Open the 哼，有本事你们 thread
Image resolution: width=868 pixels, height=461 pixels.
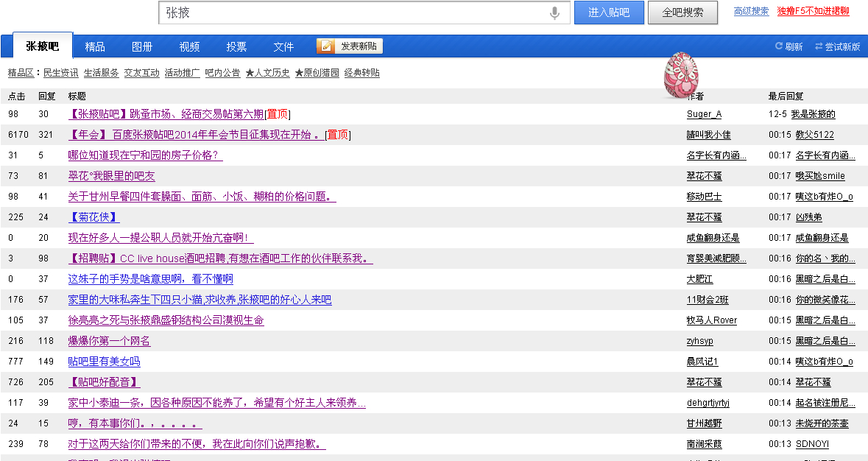tap(135, 423)
